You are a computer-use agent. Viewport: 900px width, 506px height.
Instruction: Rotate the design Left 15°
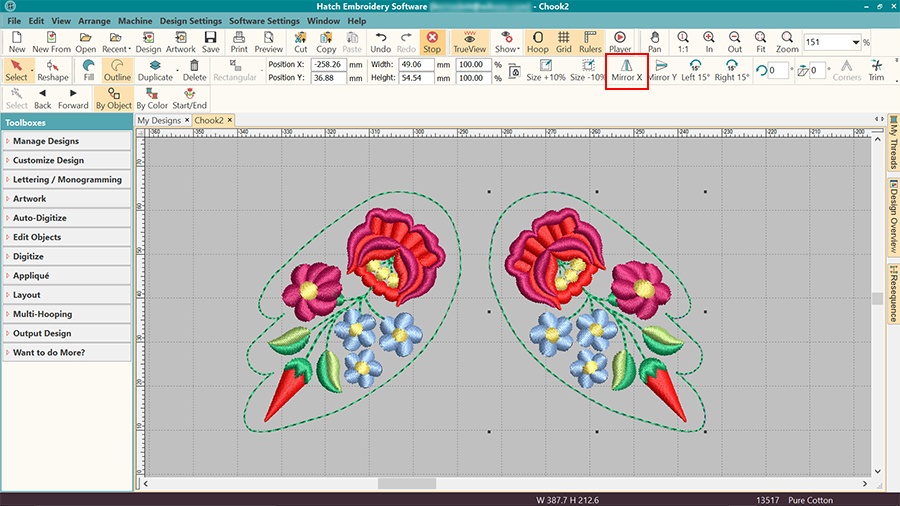coord(696,70)
